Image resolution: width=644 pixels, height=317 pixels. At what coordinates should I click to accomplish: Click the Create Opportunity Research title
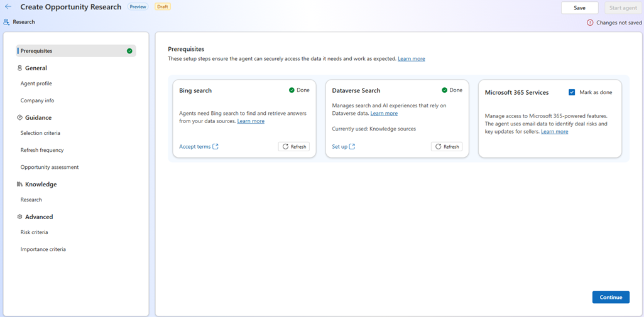click(71, 7)
